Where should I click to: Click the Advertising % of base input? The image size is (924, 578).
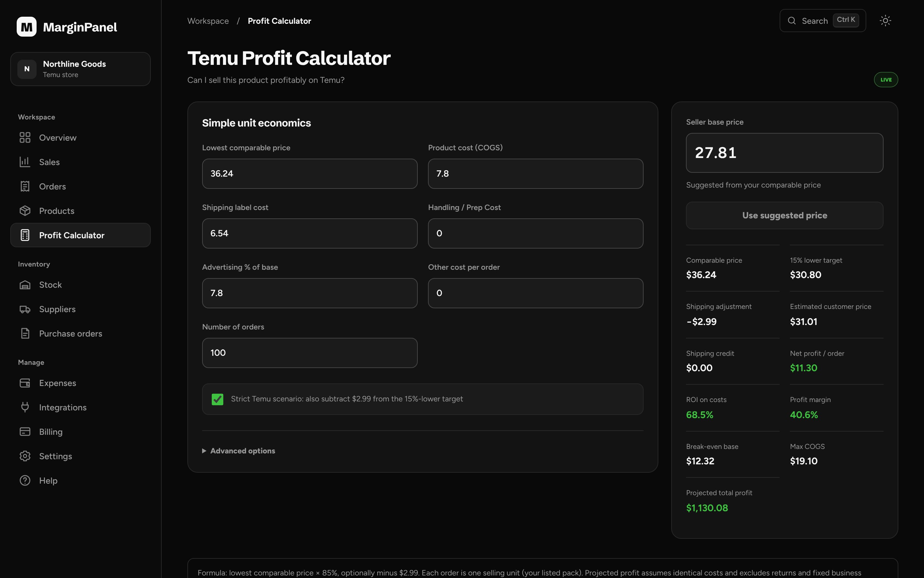(x=310, y=293)
